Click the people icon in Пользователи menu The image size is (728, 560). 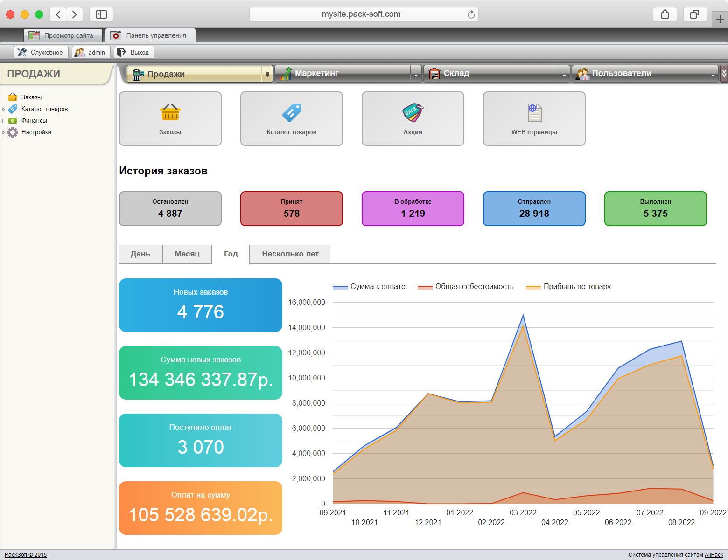(x=582, y=73)
